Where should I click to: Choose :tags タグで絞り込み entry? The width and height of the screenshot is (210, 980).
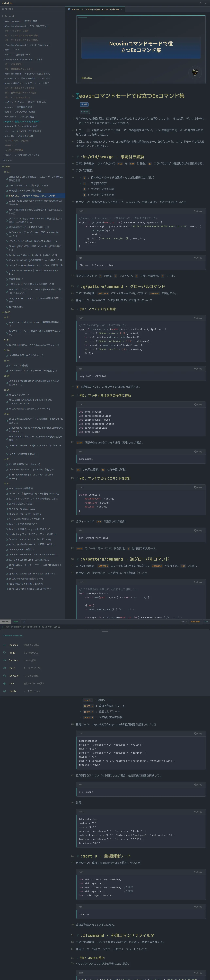[105, 653]
